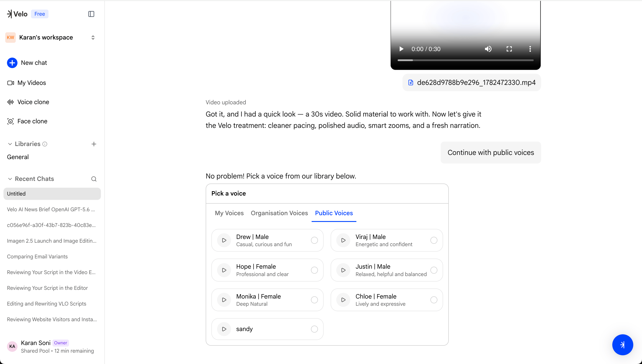This screenshot has width=642, height=364.
Task: Select the Monika | Female voice radio
Action: point(314,300)
